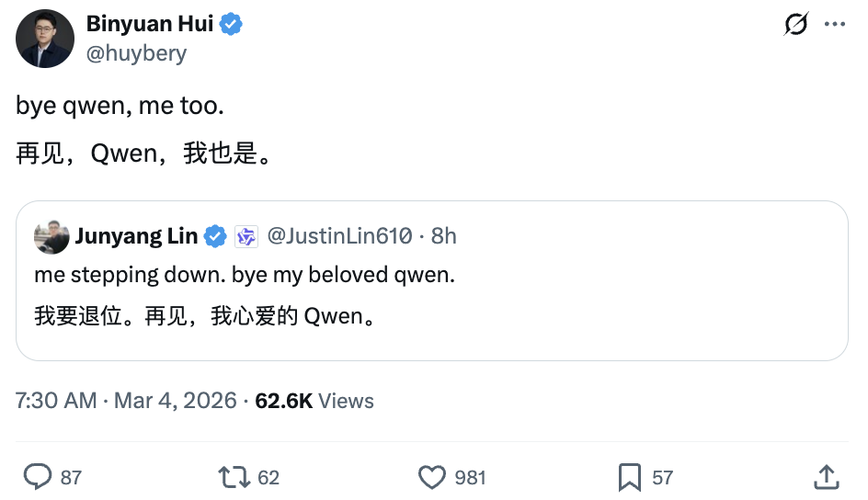Open Binyuan Hui's profile picture

point(45,39)
